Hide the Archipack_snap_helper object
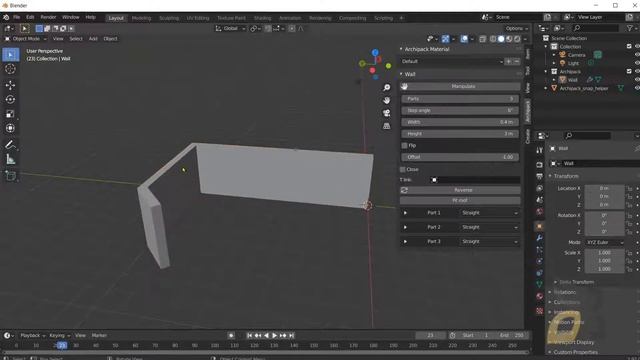The height and width of the screenshot is (360, 640). (637, 88)
